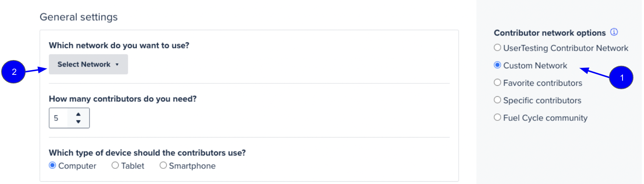This screenshot has height=184, width=644.
Task: Click the blue annotation circle numbered 1
Action: (621, 78)
